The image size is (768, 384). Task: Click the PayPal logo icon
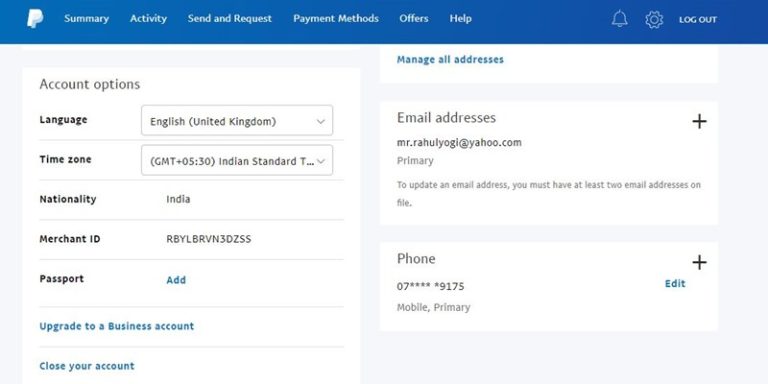tap(35, 19)
